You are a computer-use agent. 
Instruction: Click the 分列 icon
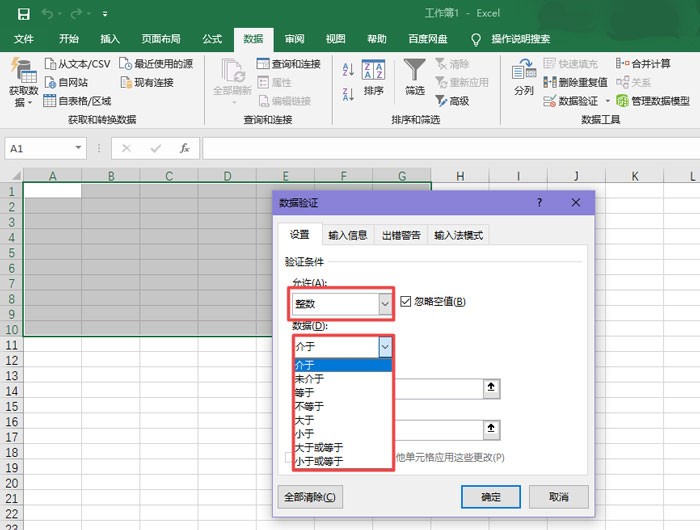pos(523,71)
